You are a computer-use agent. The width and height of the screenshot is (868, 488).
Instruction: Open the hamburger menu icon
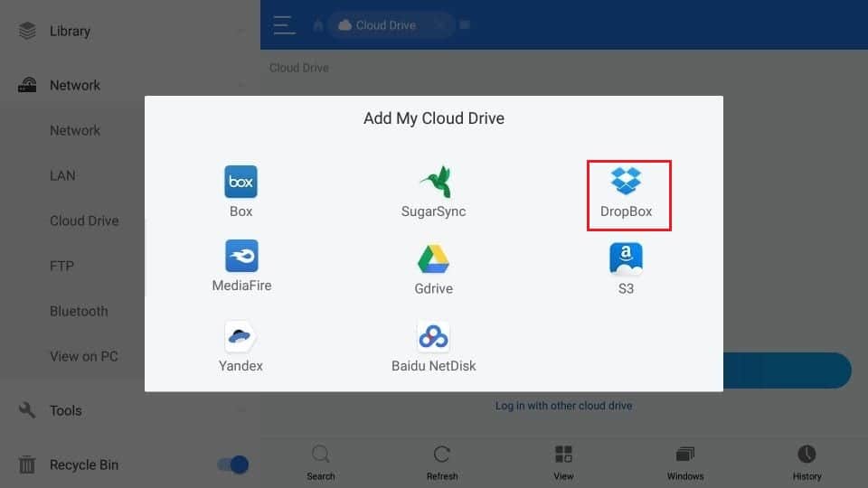(x=284, y=25)
